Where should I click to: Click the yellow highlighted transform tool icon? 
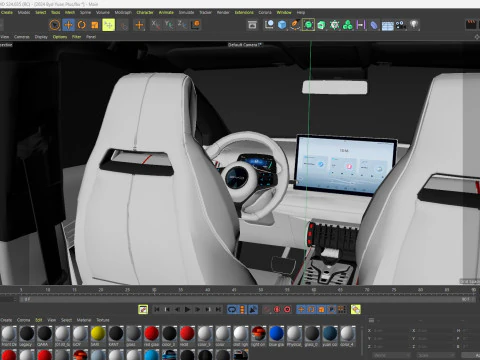[109, 25]
